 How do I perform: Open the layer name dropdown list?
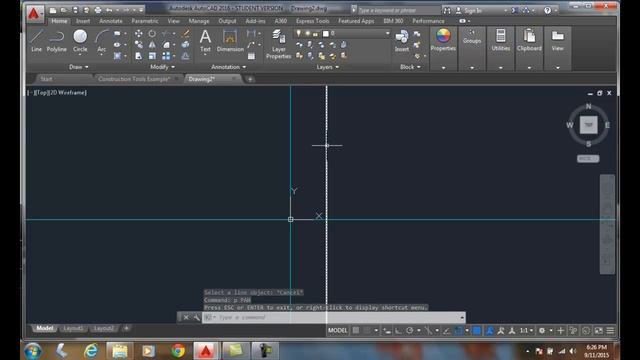coord(387,33)
